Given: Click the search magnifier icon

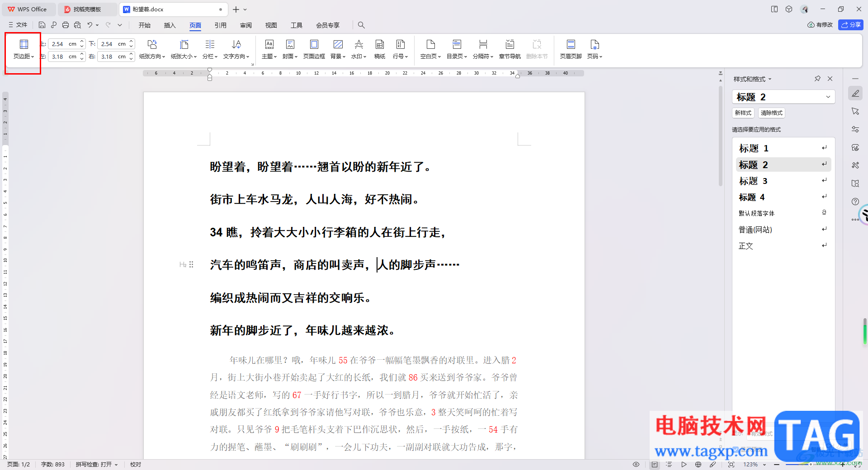Looking at the screenshot, I should (361, 25).
